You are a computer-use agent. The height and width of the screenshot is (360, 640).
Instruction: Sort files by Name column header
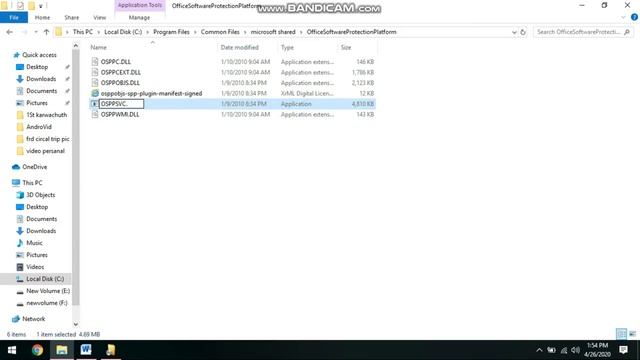pos(98,47)
